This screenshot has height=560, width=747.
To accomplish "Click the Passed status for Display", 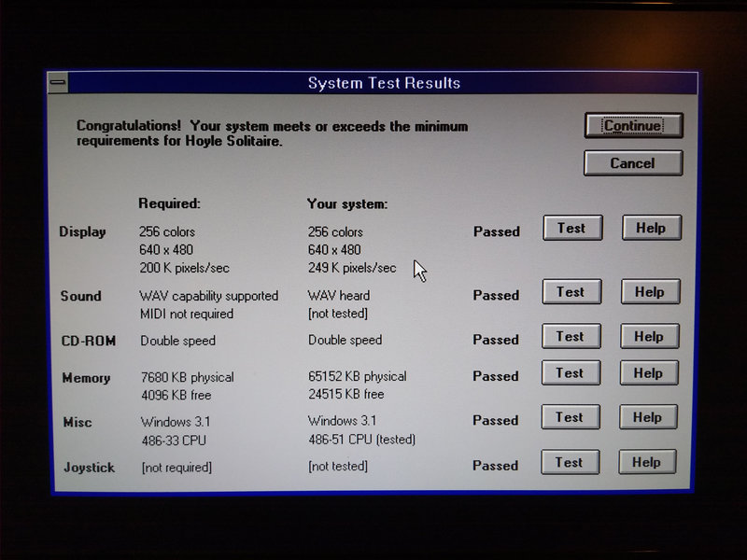I will [x=496, y=231].
